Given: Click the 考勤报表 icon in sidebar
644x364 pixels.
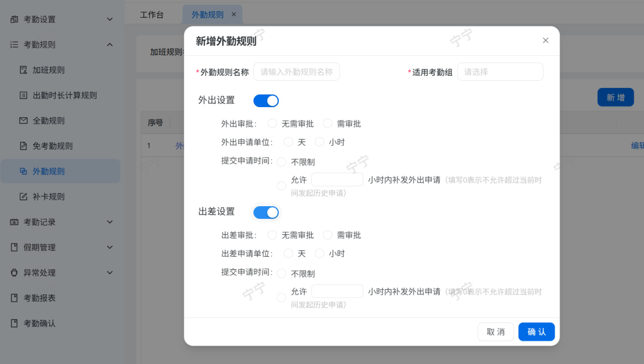Looking at the screenshot, I should click(14, 298).
